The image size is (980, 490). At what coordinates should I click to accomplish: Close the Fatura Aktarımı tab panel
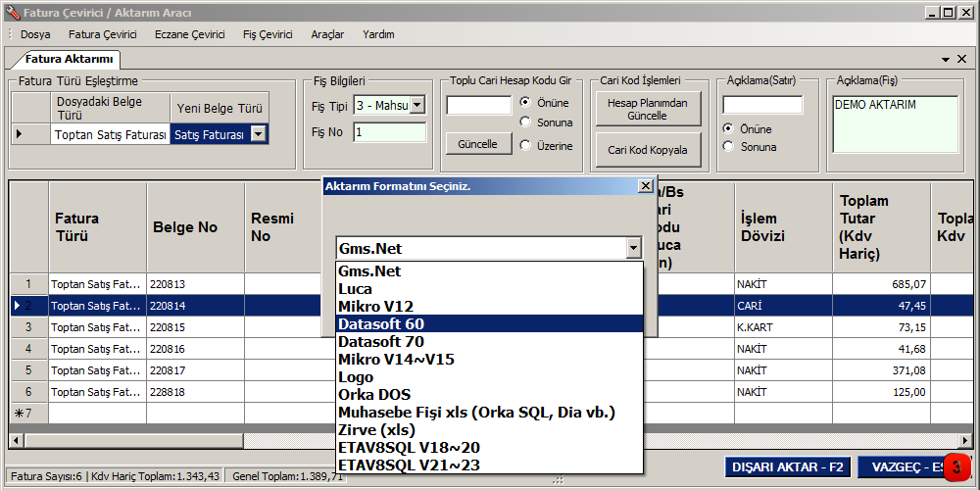pyautogui.click(x=962, y=59)
